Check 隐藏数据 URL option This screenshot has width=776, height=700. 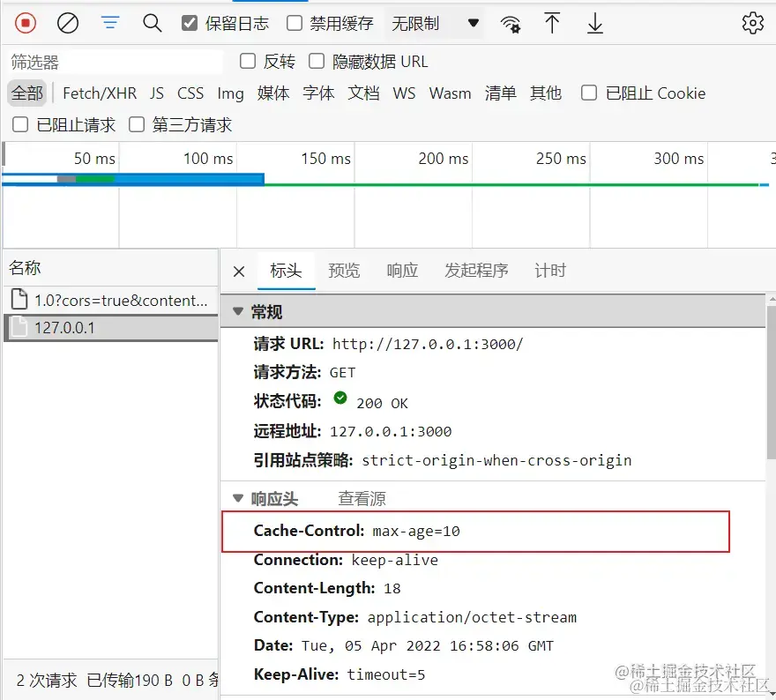click(x=317, y=62)
